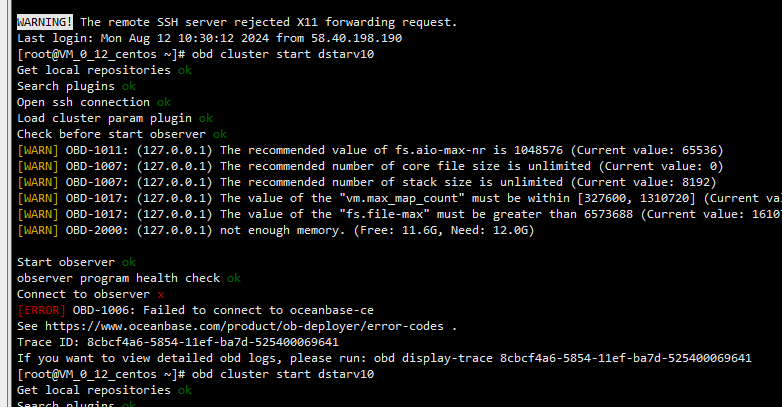Click the core file size warning line
The height and width of the screenshot is (407, 782).
[x=370, y=166]
